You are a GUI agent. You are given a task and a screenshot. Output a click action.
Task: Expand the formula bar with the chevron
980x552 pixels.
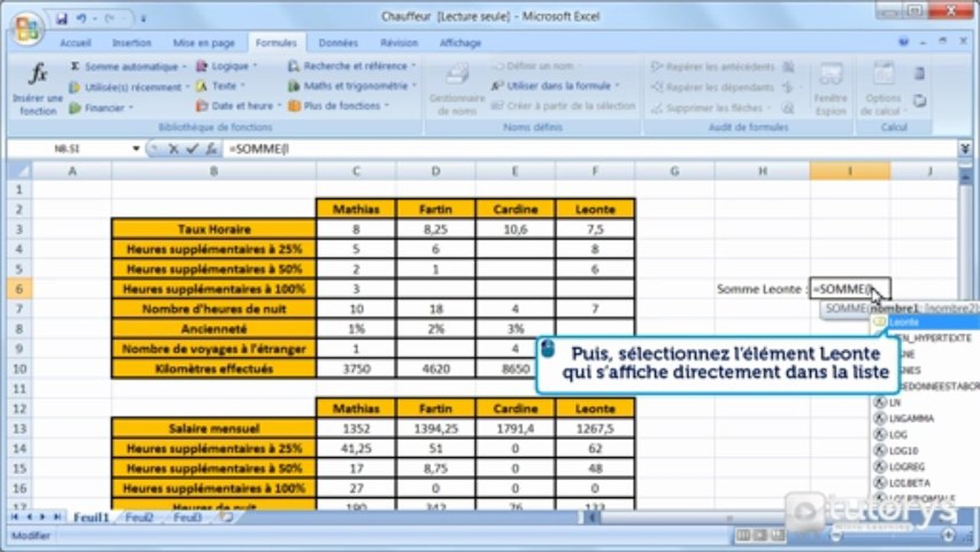pyautogui.click(x=965, y=149)
